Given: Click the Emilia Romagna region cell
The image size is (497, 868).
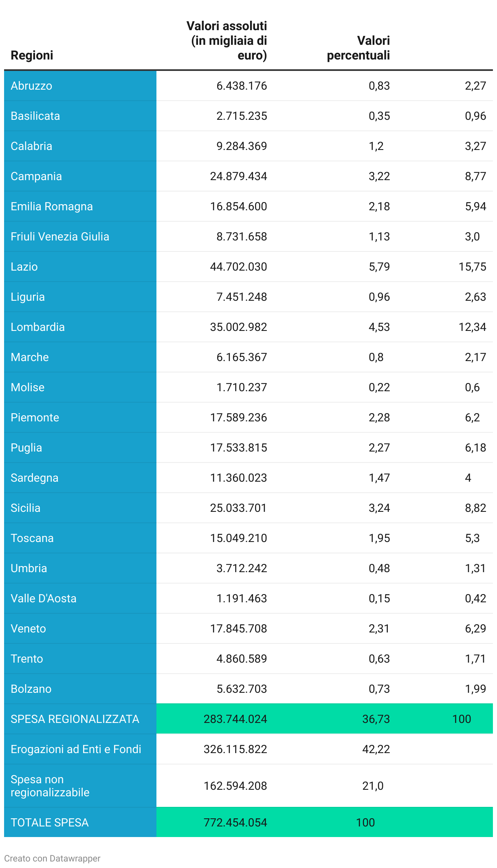Looking at the screenshot, I should pyautogui.click(x=52, y=207).
